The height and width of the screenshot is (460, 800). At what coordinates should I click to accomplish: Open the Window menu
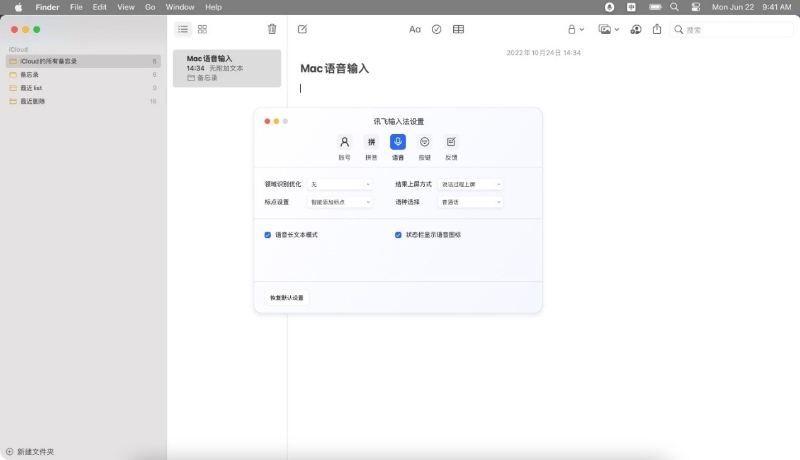pyautogui.click(x=180, y=7)
